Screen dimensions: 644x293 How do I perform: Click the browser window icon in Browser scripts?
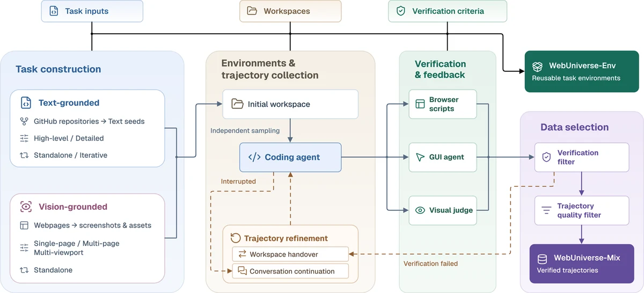click(420, 104)
